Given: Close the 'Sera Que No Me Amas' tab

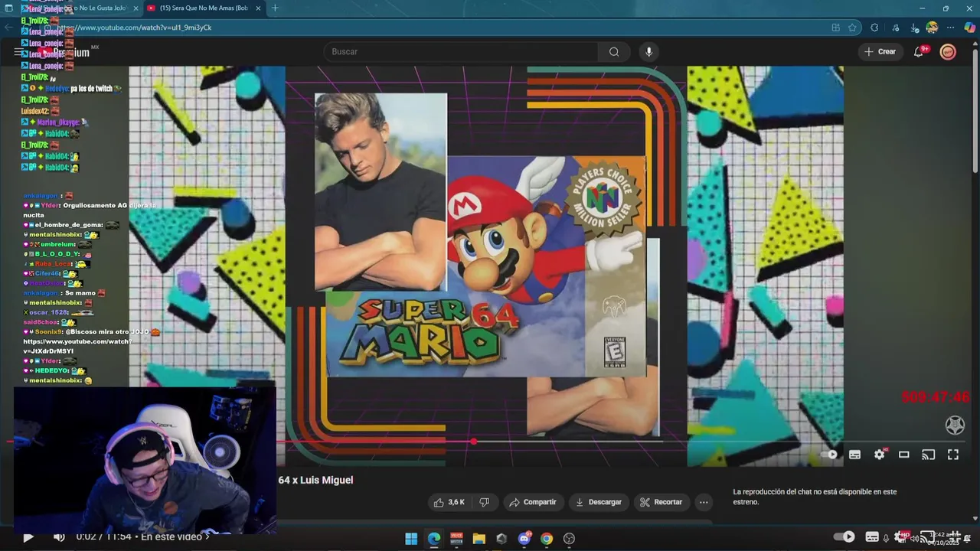Looking at the screenshot, I should (258, 8).
